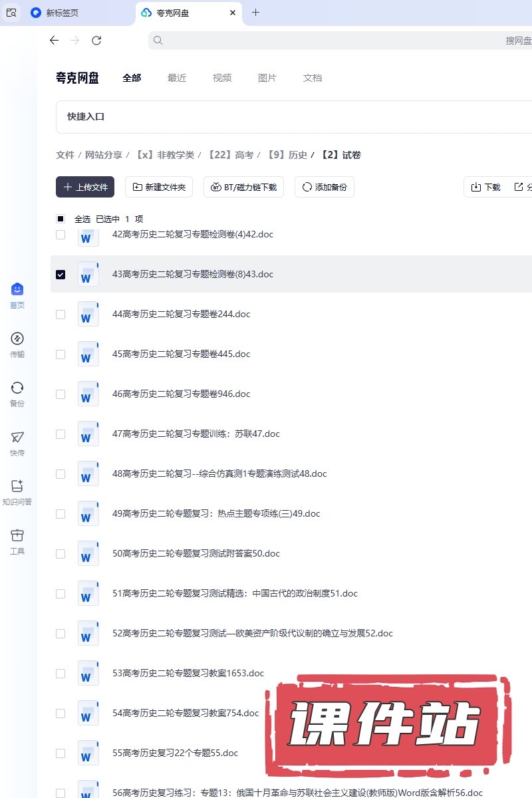Click the browser reload icon
532x798 pixels.
pos(96,41)
